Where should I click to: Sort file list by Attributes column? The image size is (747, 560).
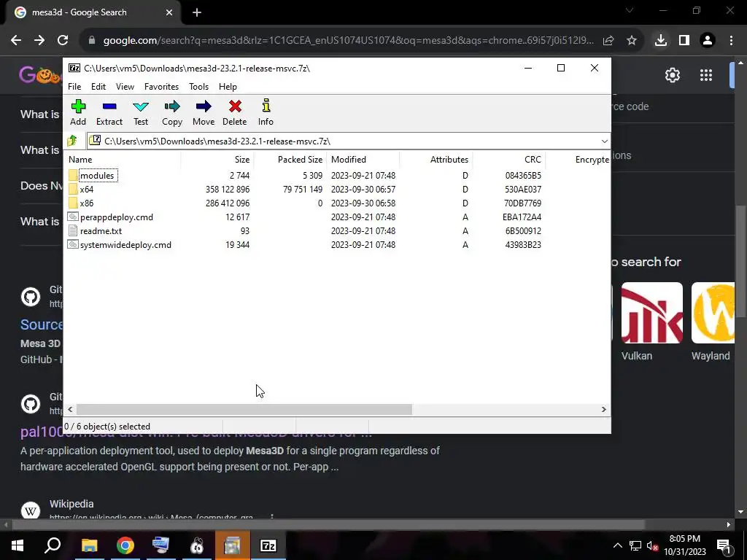click(436, 160)
